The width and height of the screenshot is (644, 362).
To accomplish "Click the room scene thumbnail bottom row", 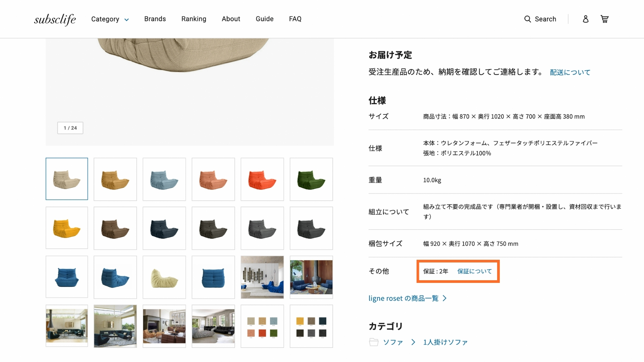I will coord(66,325).
